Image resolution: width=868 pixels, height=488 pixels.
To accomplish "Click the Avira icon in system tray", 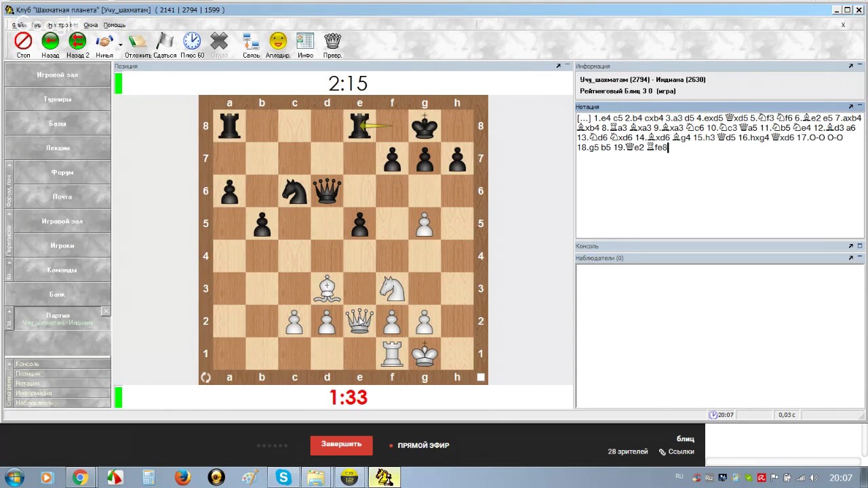I will [x=762, y=478].
